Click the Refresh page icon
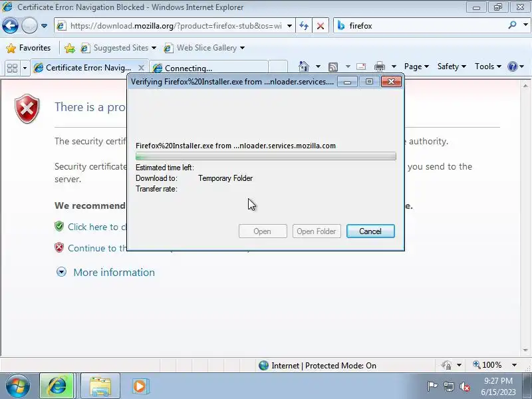Screen dimensions: 532x399 [x=304, y=26]
